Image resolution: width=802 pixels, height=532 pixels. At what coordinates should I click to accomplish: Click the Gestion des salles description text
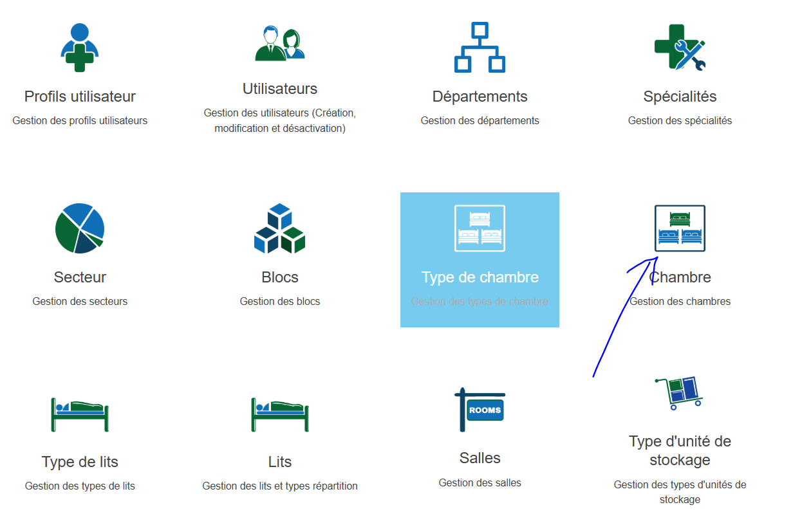(x=480, y=482)
